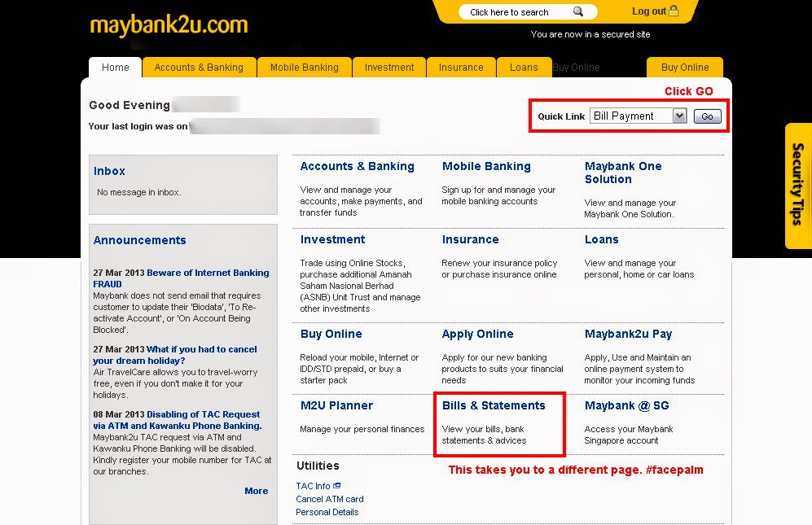812x525 pixels.
Task: Open the Quick Link Bill Payment dropdown
Action: pos(638,116)
